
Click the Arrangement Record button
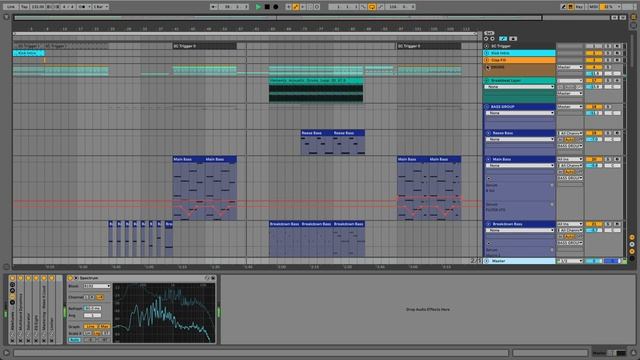pyautogui.click(x=276, y=7)
